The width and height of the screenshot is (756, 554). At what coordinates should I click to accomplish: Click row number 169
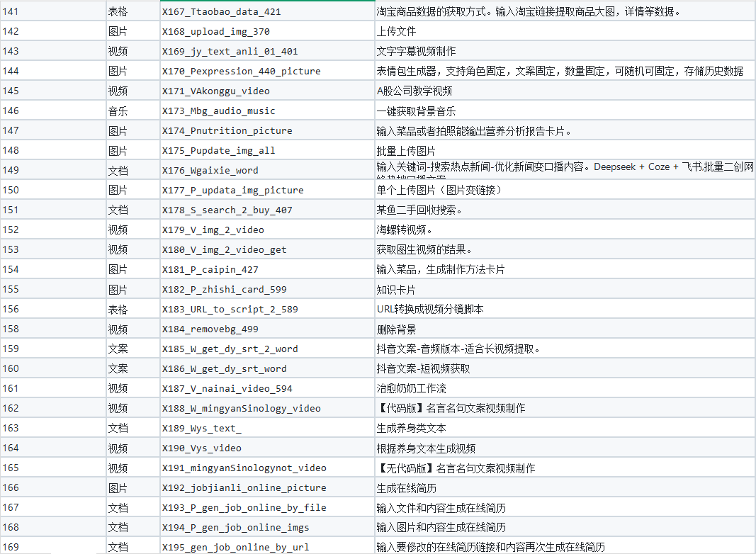tap(53, 546)
